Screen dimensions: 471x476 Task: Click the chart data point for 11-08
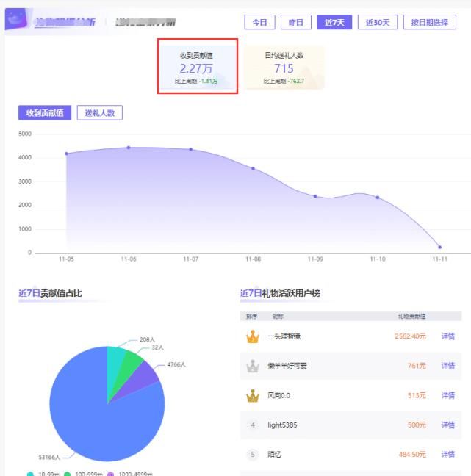[253, 168]
